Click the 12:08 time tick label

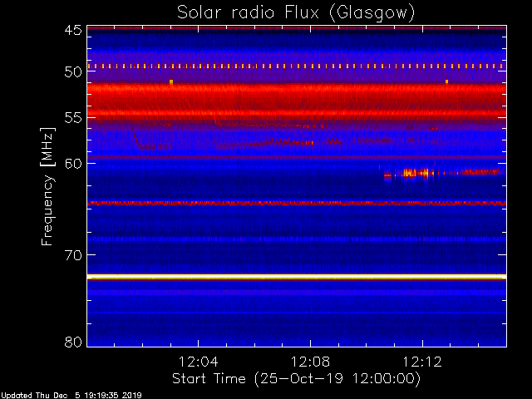[x=310, y=362]
